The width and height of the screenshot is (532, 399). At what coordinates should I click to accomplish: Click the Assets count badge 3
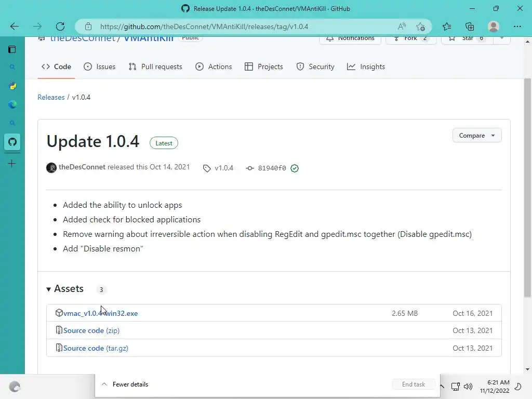(101, 289)
